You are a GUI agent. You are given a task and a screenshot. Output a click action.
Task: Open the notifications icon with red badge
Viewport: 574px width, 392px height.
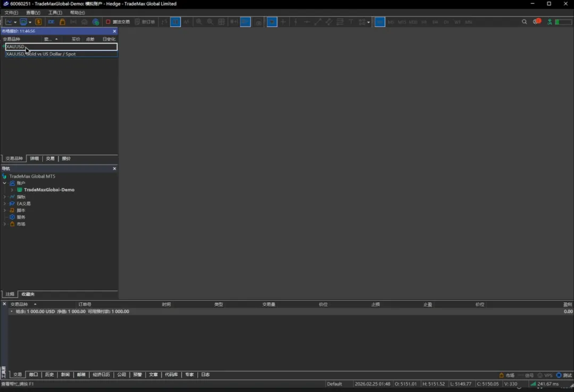click(537, 22)
